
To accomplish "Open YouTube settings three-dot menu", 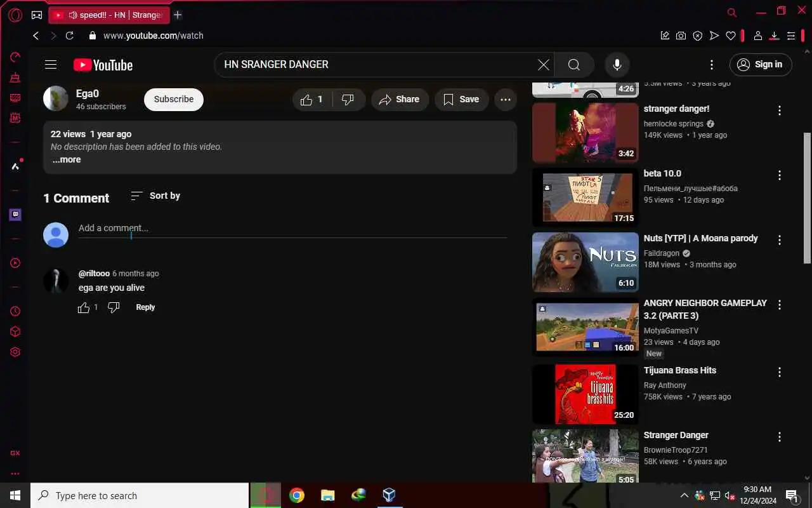I will pos(712,65).
